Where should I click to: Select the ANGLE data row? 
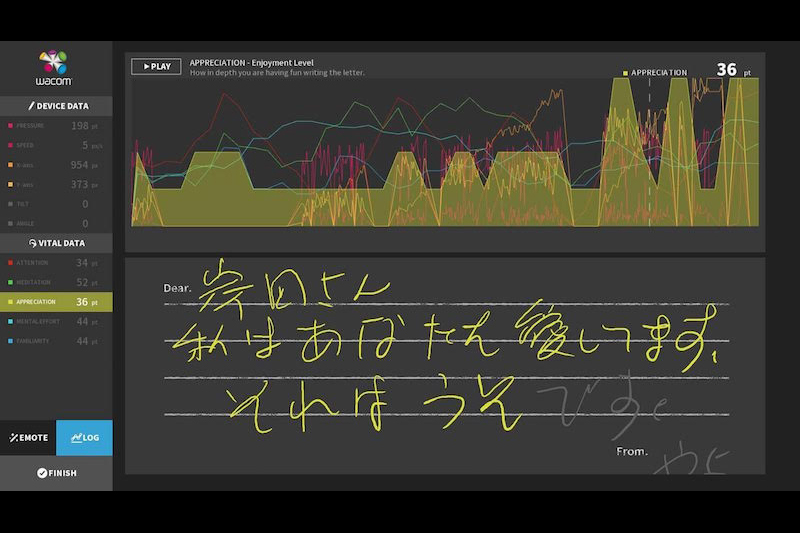[x=56, y=223]
